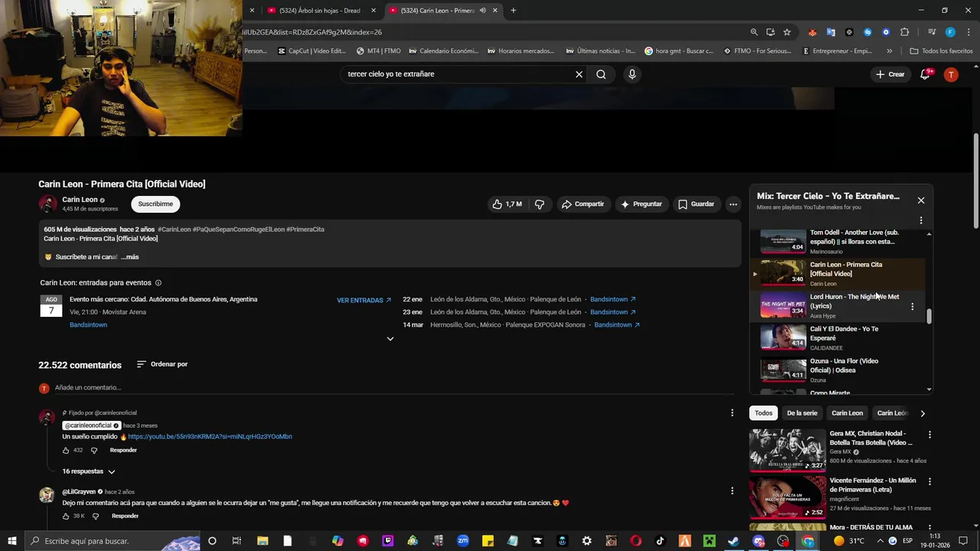This screenshot has width=980, height=551.
Task: Open the YouTube account avatar menu
Action: tap(951, 74)
